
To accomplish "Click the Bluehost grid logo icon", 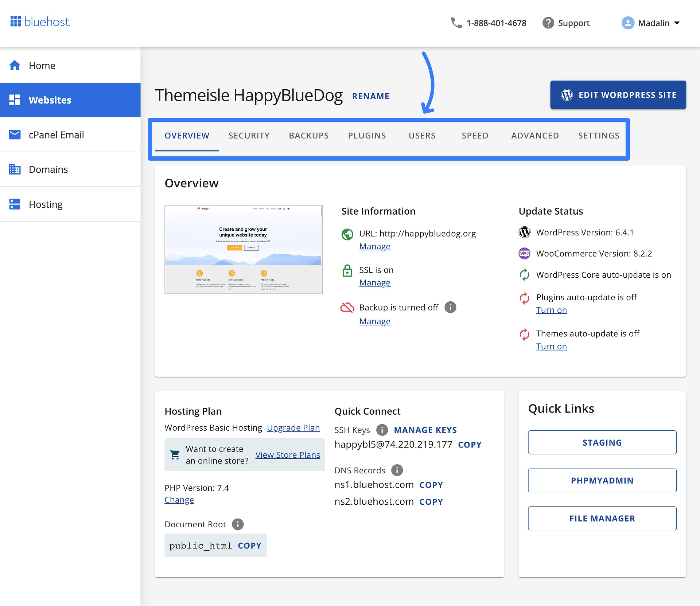I will pos(16,21).
